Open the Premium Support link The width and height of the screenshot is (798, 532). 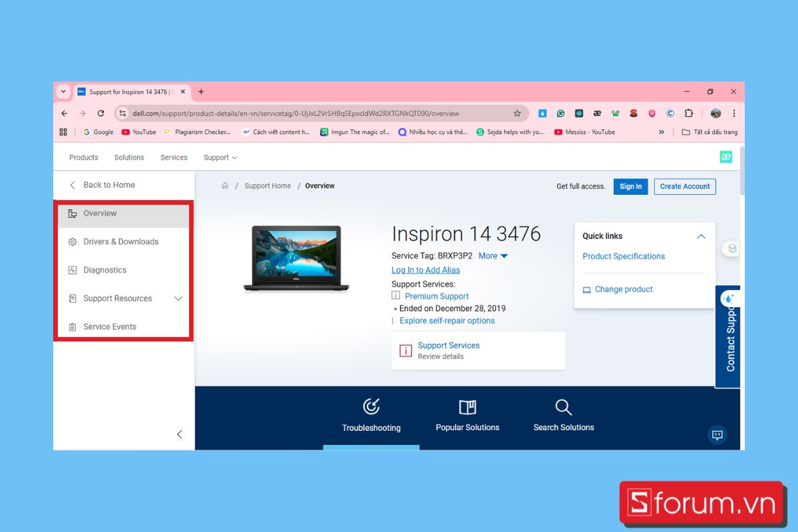coord(437,297)
